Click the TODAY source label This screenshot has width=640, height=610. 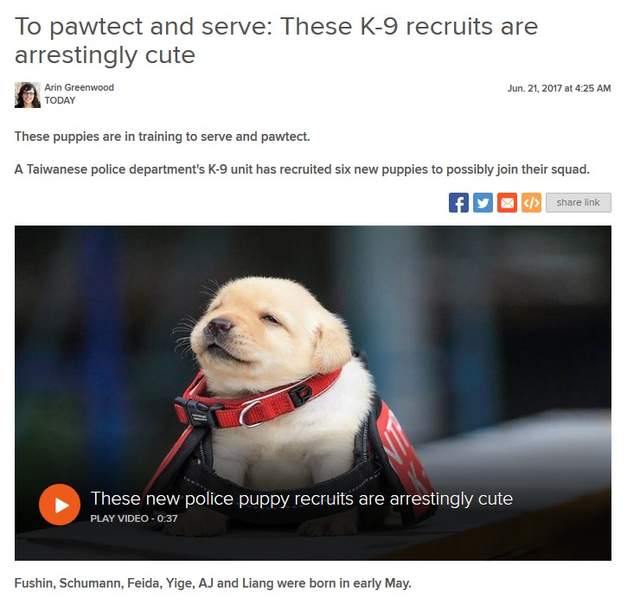point(60,100)
